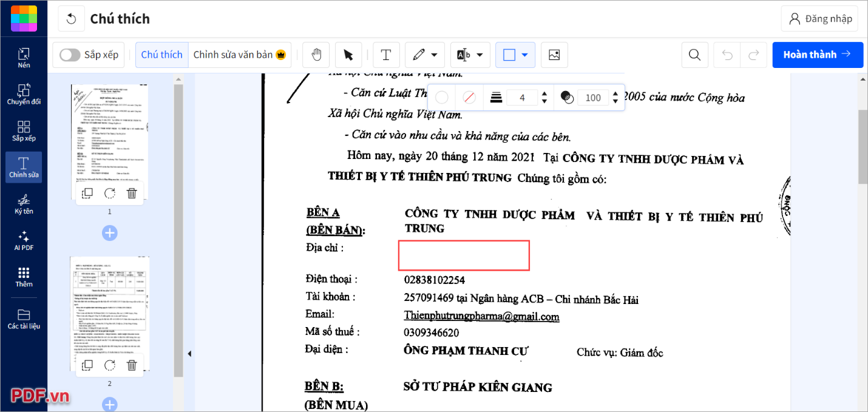The height and width of the screenshot is (412, 868).
Task: Toggle the Sắp xếp switch
Action: 70,55
